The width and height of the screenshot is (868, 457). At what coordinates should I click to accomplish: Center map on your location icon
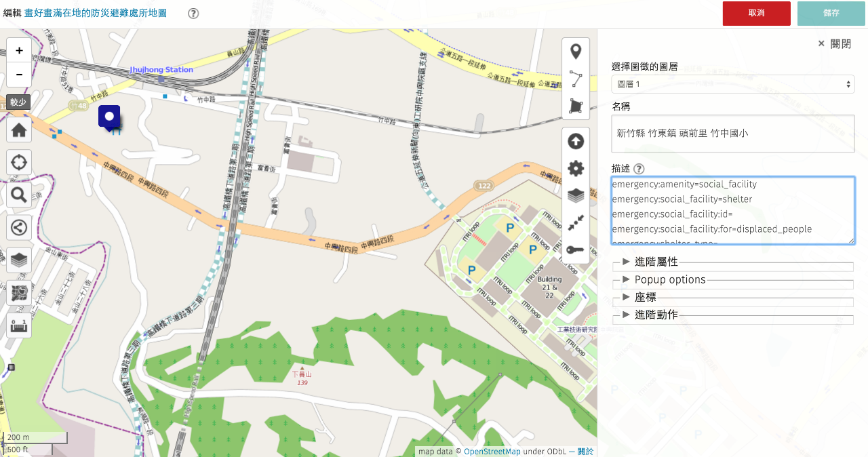[19, 163]
